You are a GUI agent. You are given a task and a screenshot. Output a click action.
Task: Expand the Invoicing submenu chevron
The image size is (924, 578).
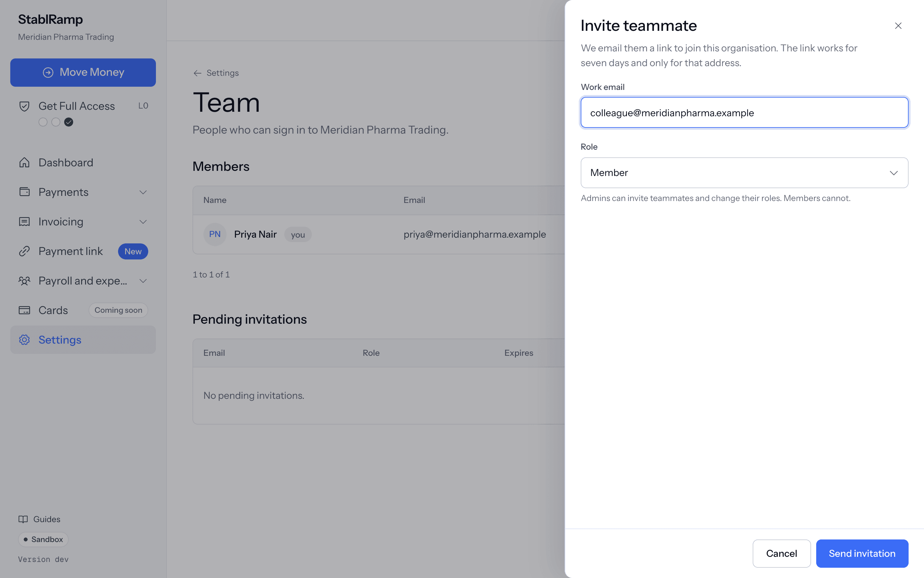143,222
